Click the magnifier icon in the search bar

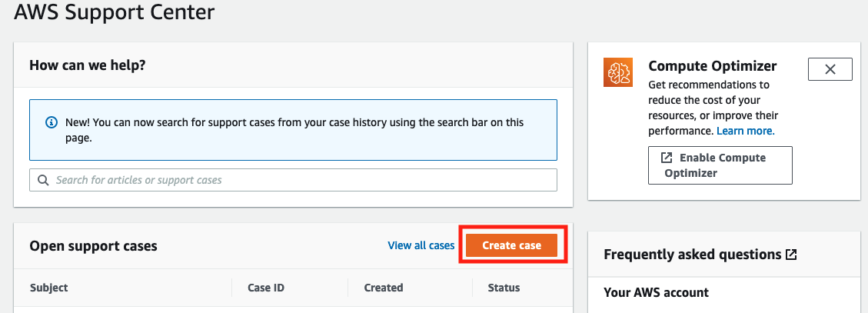pyautogui.click(x=43, y=180)
